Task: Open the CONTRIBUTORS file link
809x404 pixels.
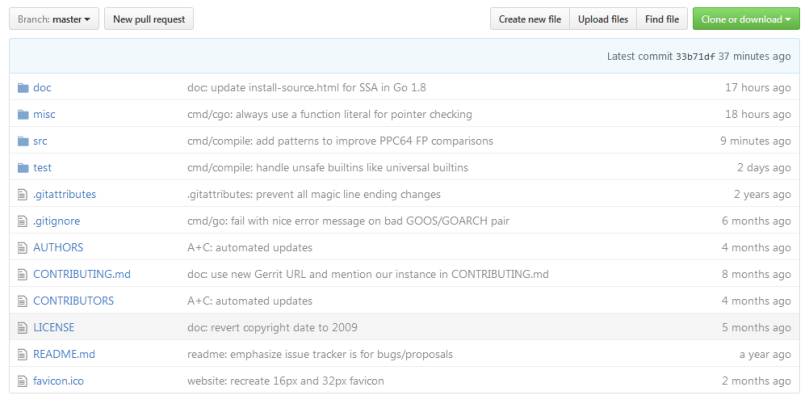Action: [x=73, y=301]
